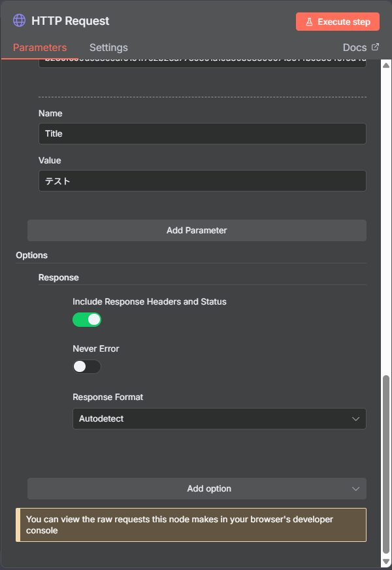
Task: Click the Name field containing Title
Action: pyautogui.click(x=203, y=133)
